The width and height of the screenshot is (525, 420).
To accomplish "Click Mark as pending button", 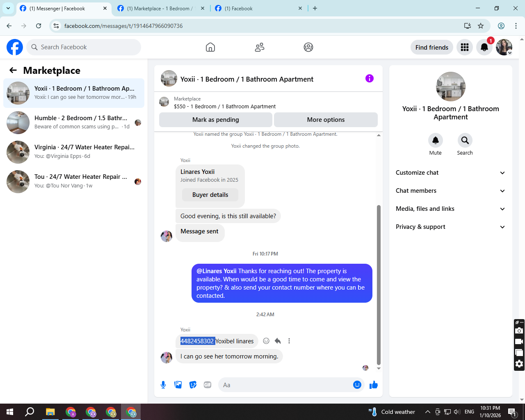I will click(x=216, y=120).
